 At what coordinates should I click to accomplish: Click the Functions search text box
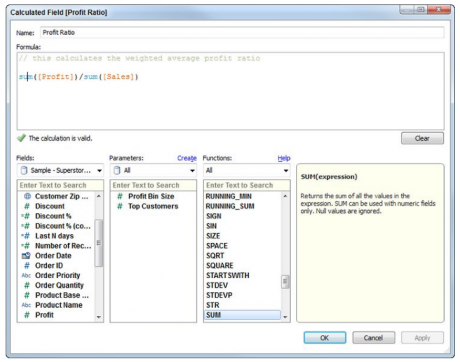[247, 185]
